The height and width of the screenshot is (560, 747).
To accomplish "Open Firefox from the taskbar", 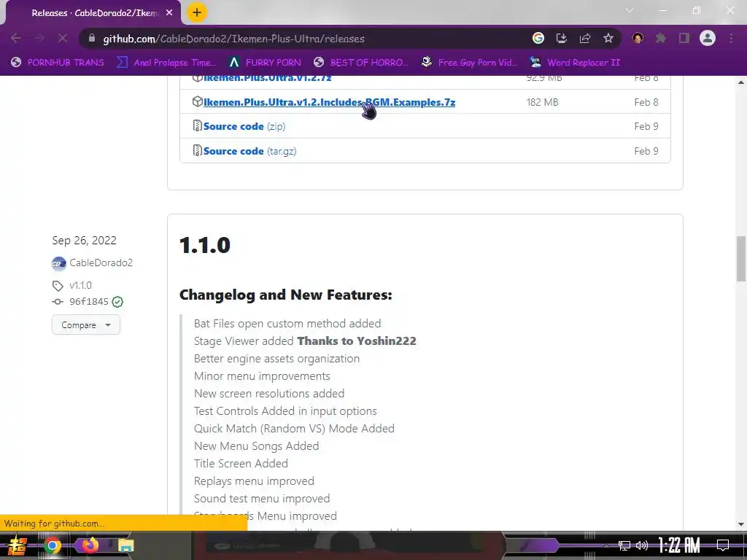I will click(89, 545).
